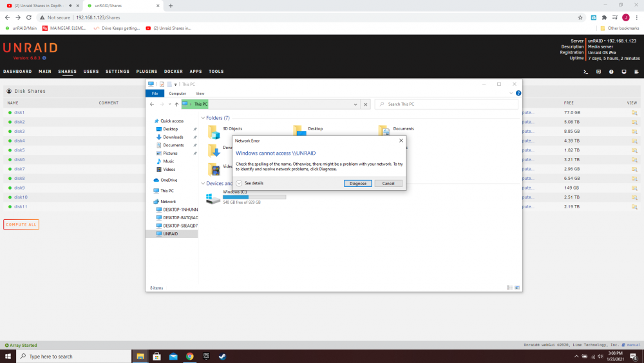Open the Dashboard tab in Unraid
This screenshot has height=363, width=644.
point(17,72)
